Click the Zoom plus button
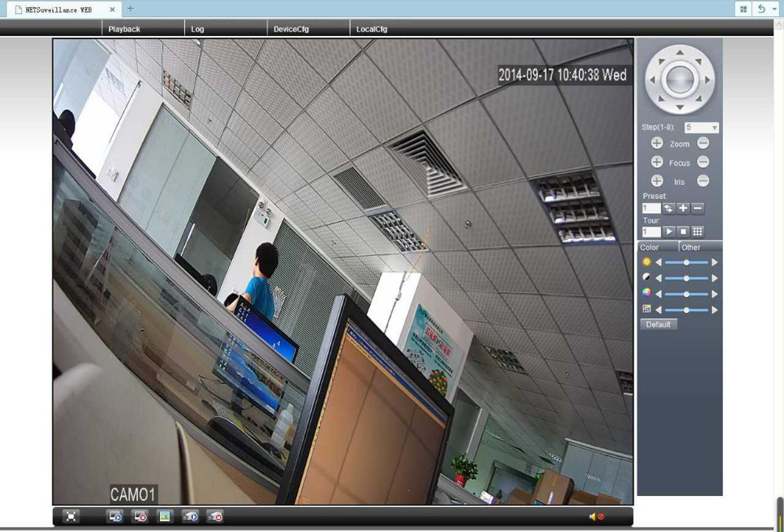 pyautogui.click(x=657, y=143)
